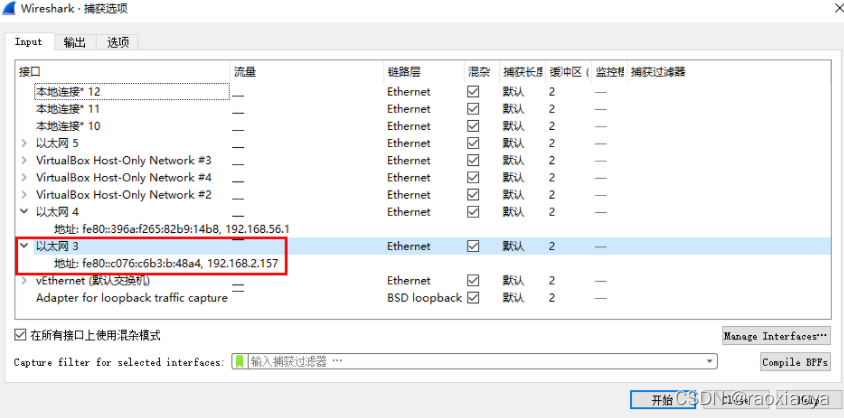
Task: Click the Manage Interfaces button
Action: 776,336
